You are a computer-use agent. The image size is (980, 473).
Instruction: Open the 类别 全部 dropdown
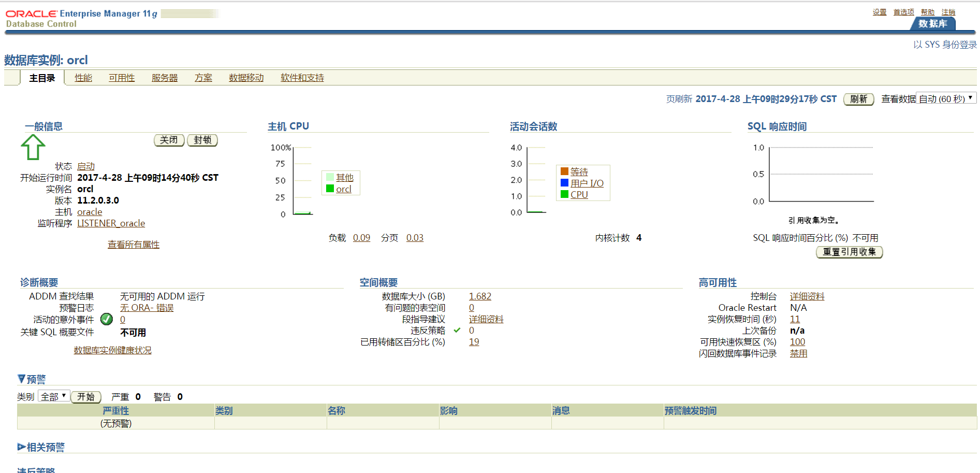(54, 396)
